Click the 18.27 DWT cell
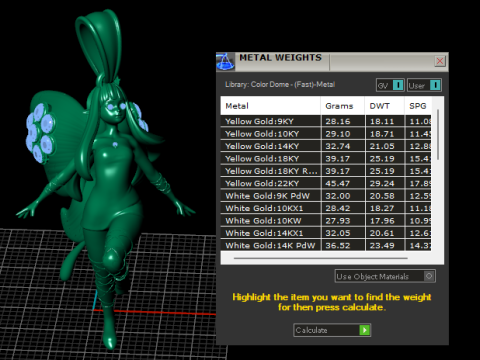The image size is (480, 360). pyautogui.click(x=385, y=208)
